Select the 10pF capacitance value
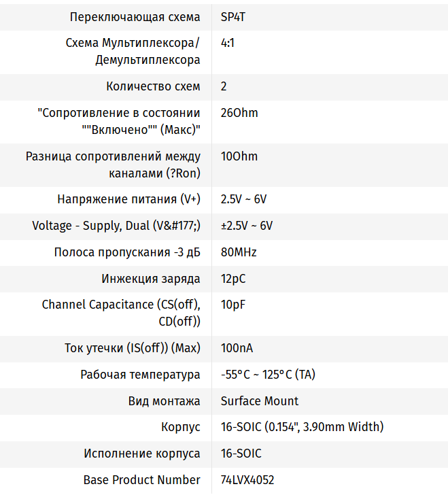 [x=233, y=305]
